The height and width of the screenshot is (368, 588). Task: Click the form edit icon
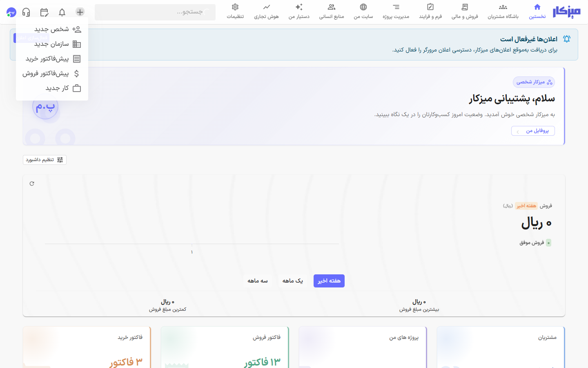point(430,7)
